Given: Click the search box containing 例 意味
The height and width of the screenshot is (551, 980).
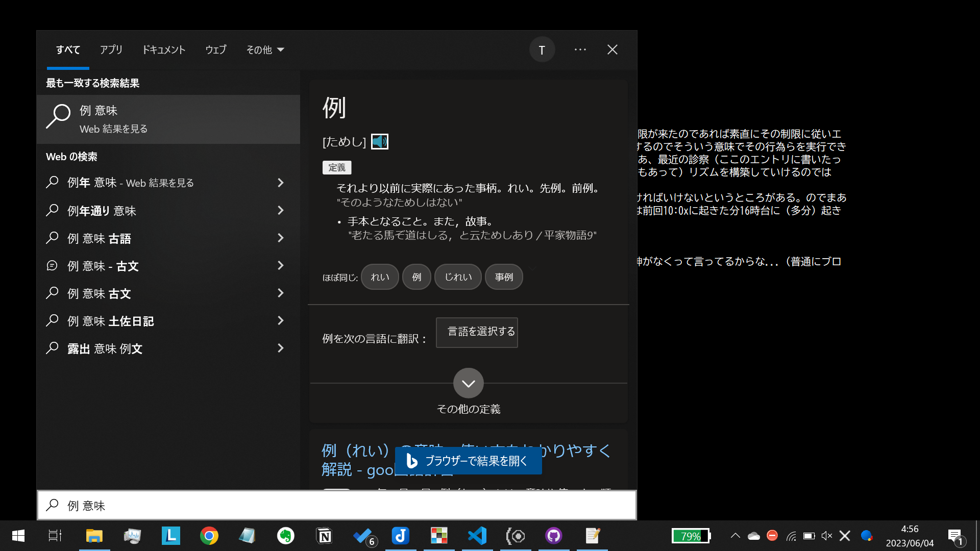Looking at the screenshot, I should coord(337,506).
